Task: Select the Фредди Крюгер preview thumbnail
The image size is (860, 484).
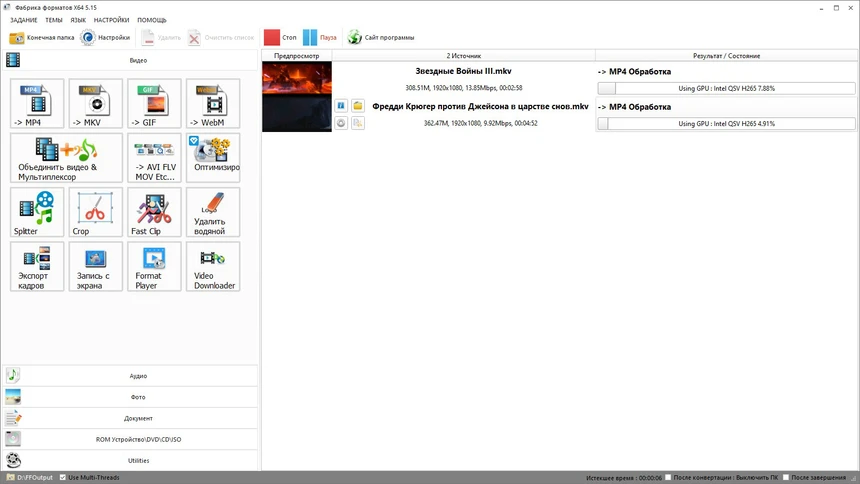Action: (x=297, y=114)
